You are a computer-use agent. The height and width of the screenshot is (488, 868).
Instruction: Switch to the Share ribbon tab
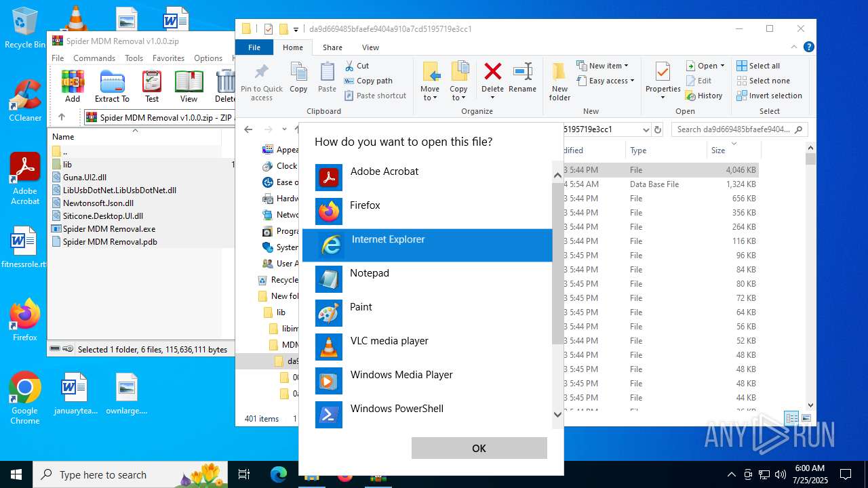332,47
